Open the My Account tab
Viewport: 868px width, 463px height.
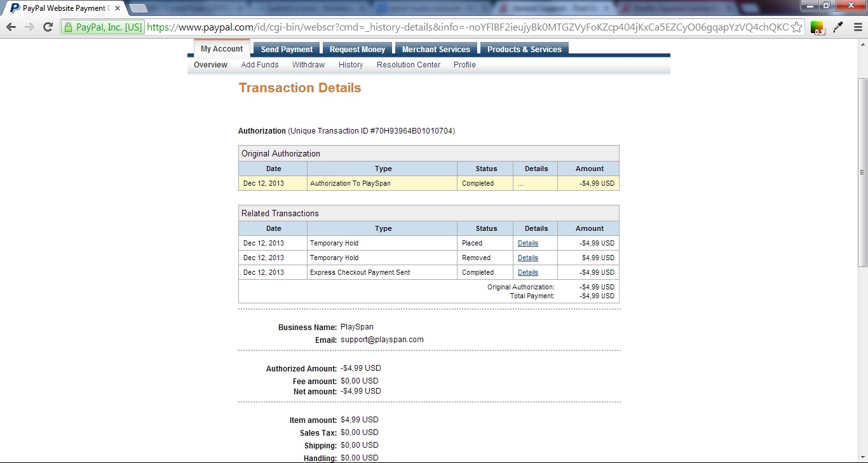point(222,49)
